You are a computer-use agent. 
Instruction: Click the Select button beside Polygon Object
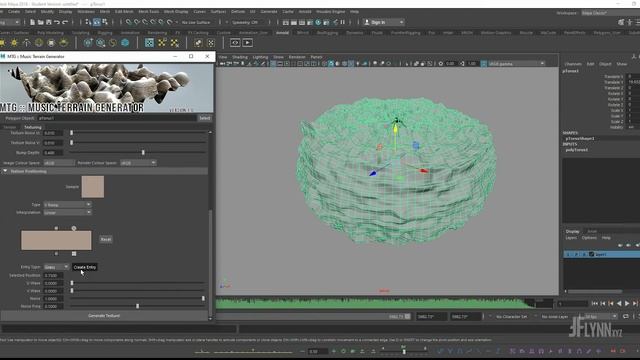pyautogui.click(x=204, y=118)
